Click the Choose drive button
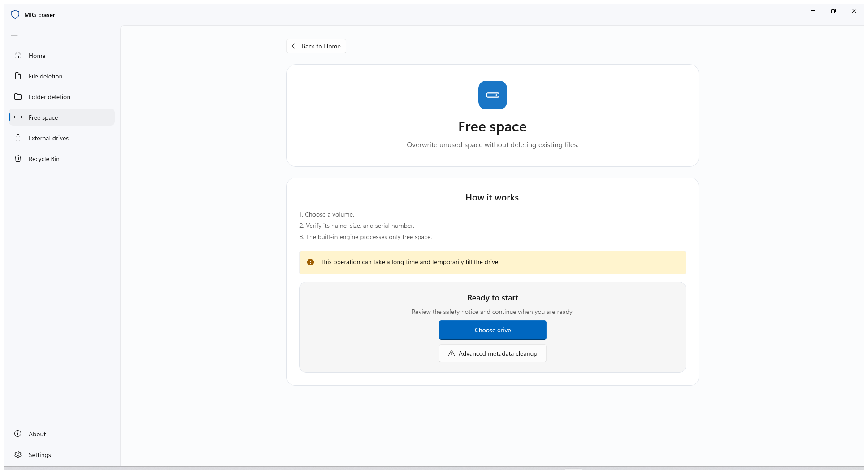868x470 pixels. (x=493, y=330)
